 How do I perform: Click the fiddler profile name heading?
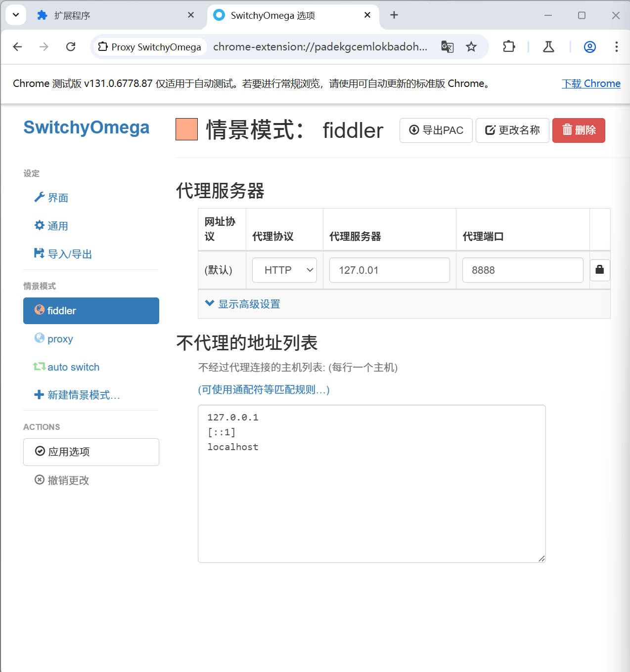pyautogui.click(x=353, y=130)
